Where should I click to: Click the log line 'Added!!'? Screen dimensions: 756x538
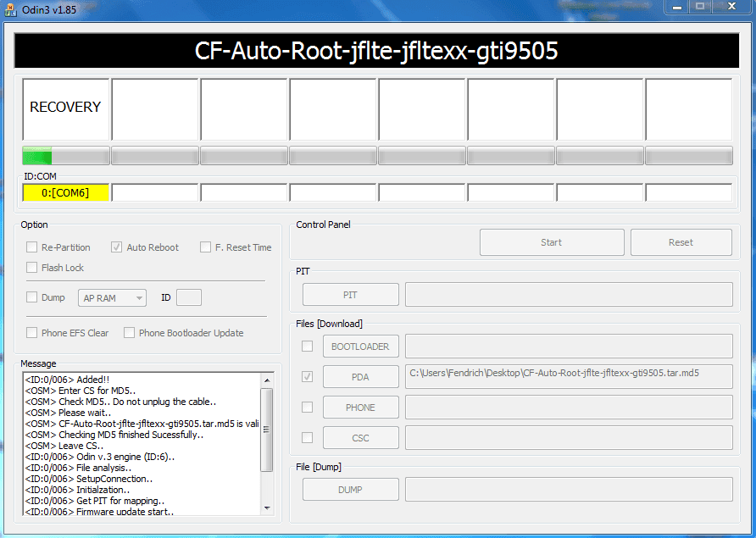(68, 380)
